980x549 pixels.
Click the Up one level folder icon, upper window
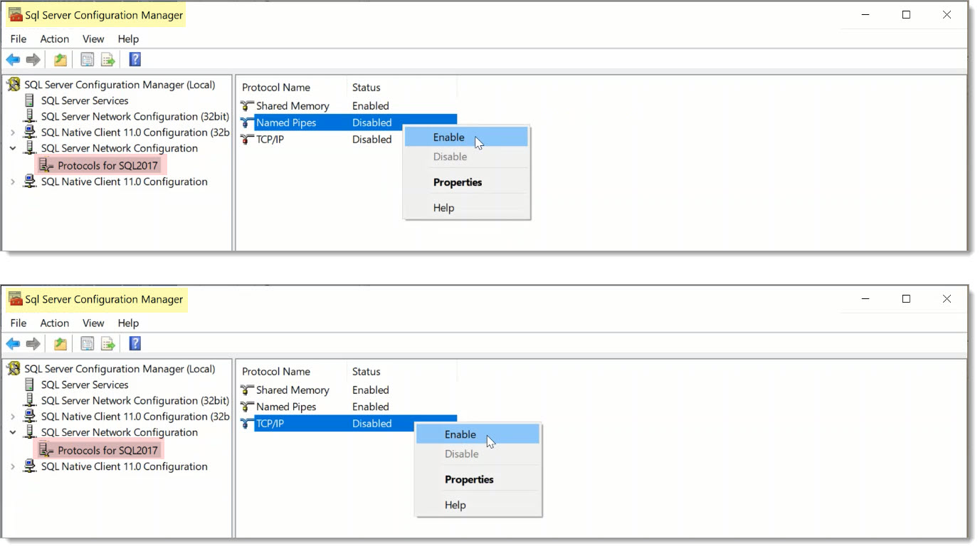(60, 60)
